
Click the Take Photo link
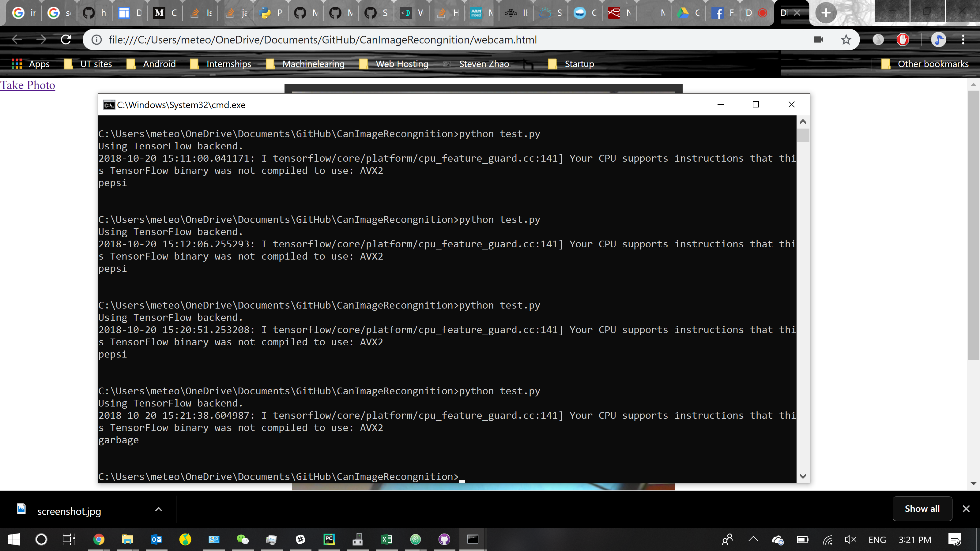point(27,85)
